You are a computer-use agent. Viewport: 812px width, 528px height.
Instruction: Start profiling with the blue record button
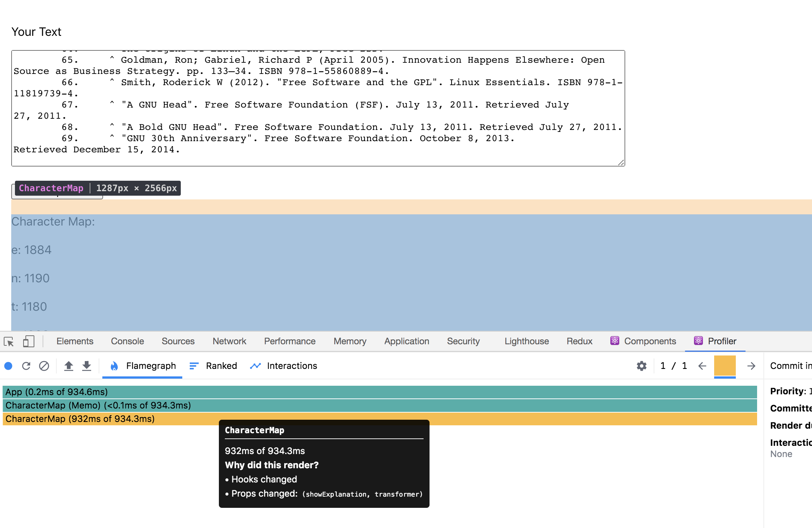tap(8, 366)
